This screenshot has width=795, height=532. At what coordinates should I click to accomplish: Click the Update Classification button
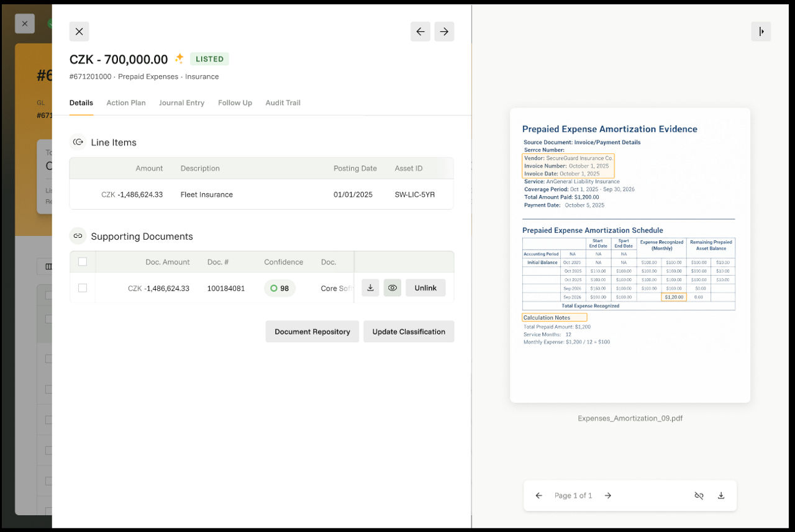409,331
